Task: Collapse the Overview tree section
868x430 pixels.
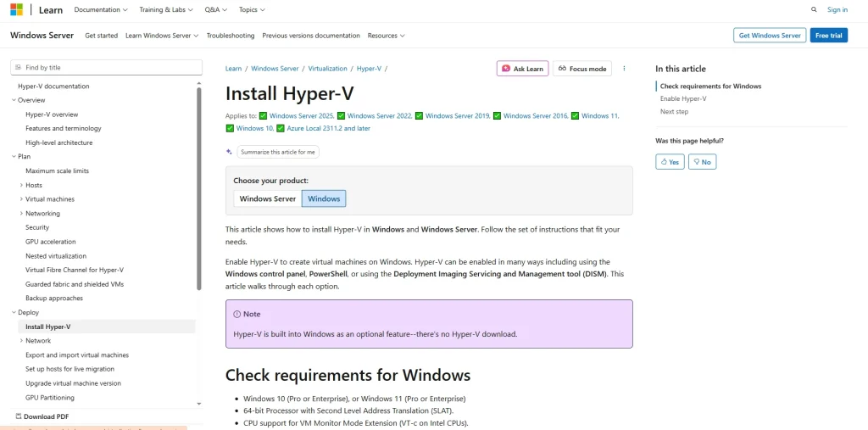Action: [14, 100]
